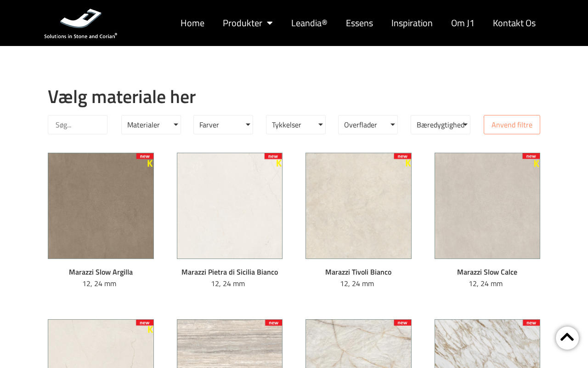
Task: Open the Farver filter dropdown
Action: pos(223,125)
